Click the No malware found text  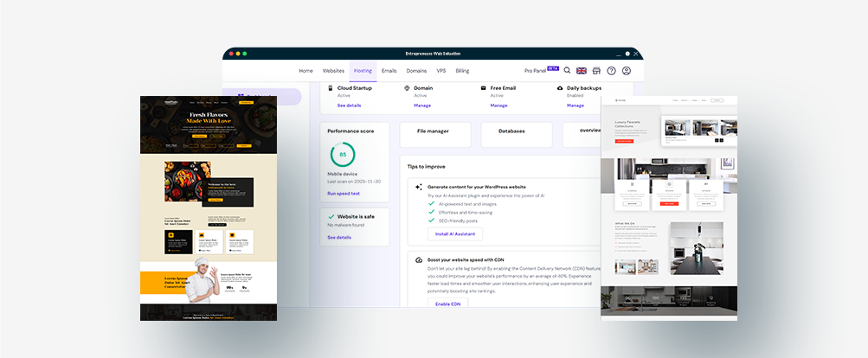(x=346, y=225)
